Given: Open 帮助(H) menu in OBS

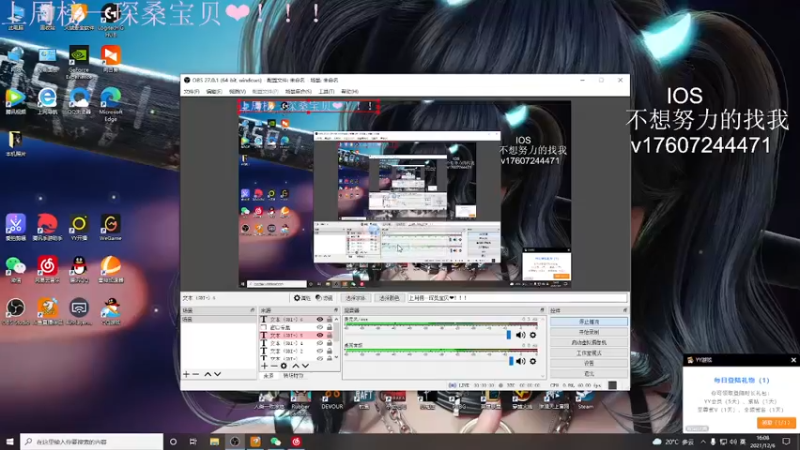Looking at the screenshot, I should [x=350, y=91].
